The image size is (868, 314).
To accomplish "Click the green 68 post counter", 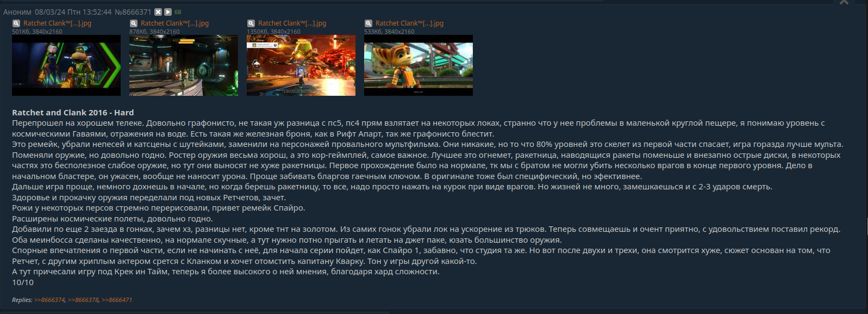I will click(178, 12).
